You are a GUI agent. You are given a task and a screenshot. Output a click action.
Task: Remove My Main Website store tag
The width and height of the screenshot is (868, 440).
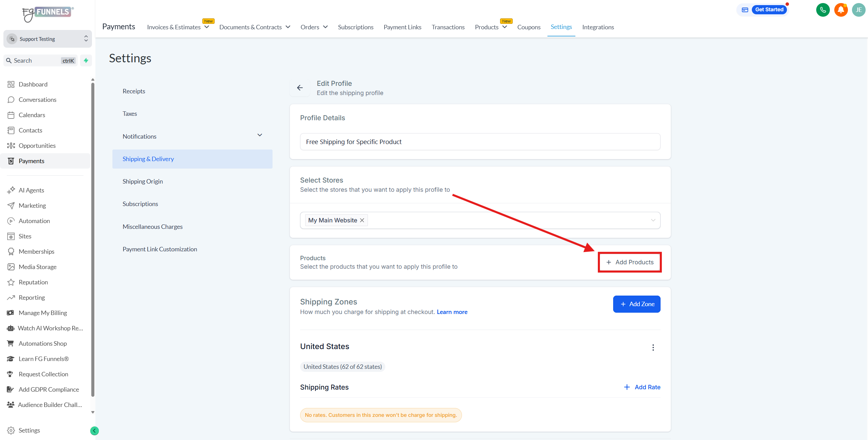(362, 220)
